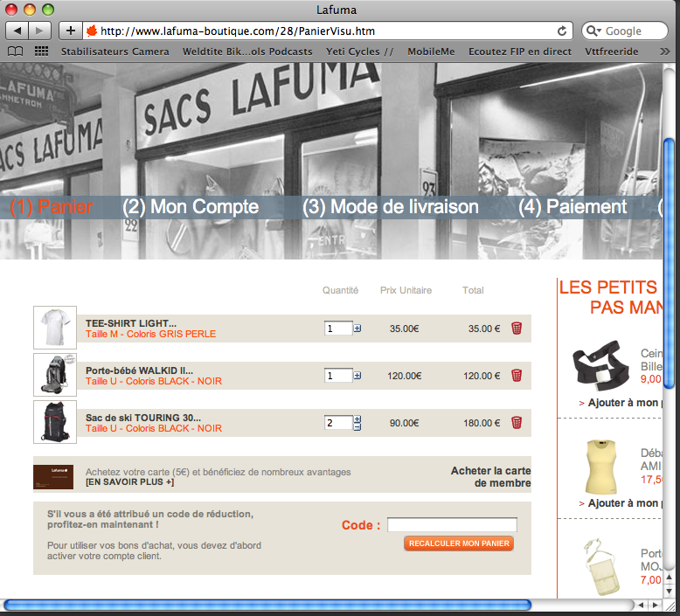Open the yellow tank top thumbnail
The height and width of the screenshot is (616, 680).
(x=600, y=467)
